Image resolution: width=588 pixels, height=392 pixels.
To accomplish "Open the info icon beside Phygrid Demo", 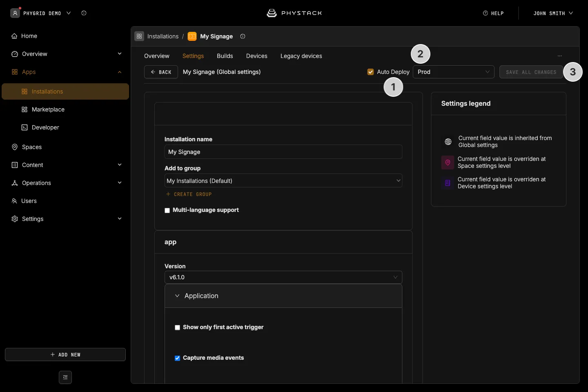I will point(84,13).
